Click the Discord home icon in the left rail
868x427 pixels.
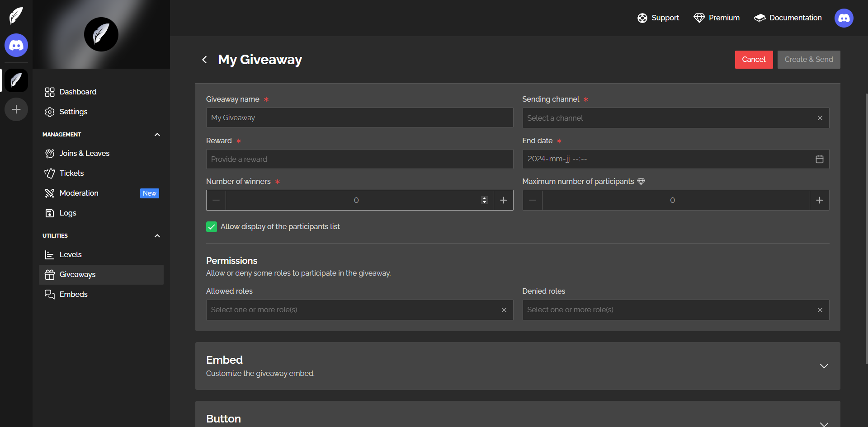pos(16,45)
